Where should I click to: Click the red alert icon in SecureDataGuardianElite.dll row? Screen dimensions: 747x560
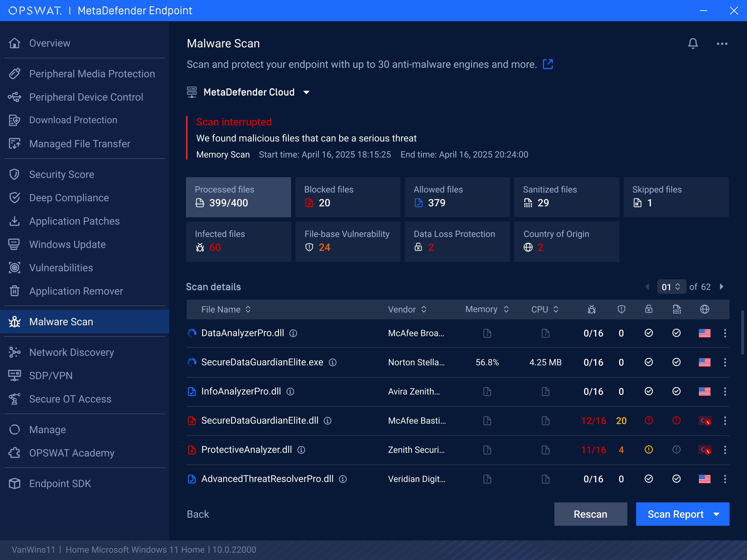coord(648,420)
